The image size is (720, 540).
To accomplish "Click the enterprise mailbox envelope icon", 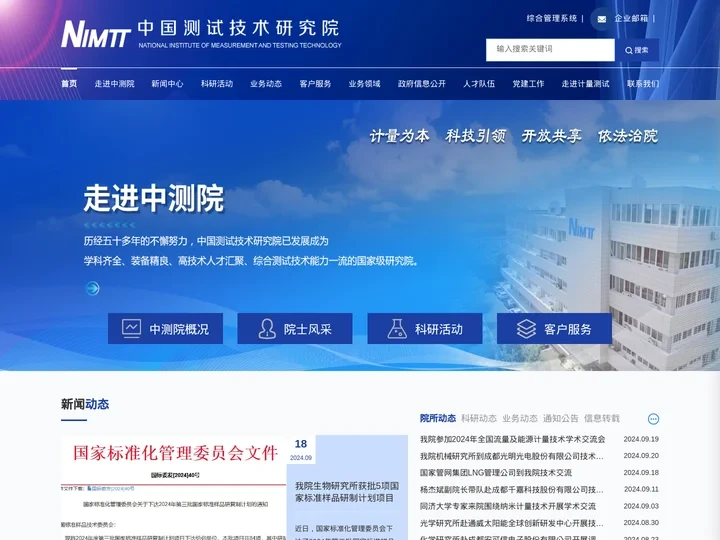I will (x=602, y=19).
